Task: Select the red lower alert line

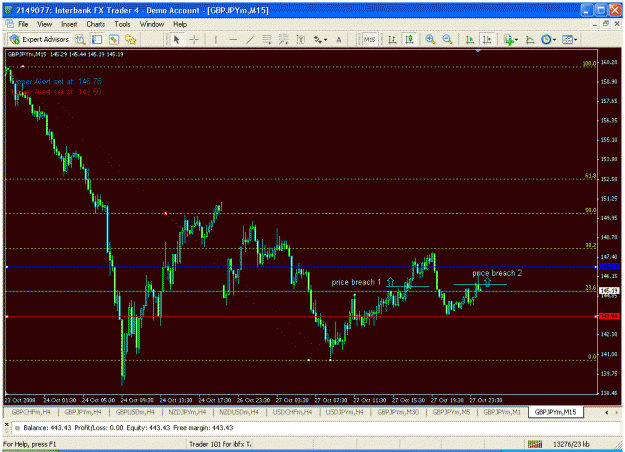Action: pos(301,317)
